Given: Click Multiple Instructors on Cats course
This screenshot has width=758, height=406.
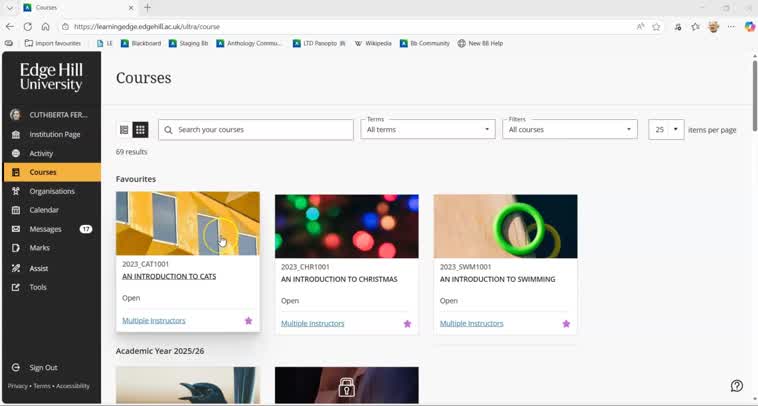Looking at the screenshot, I should (x=154, y=320).
